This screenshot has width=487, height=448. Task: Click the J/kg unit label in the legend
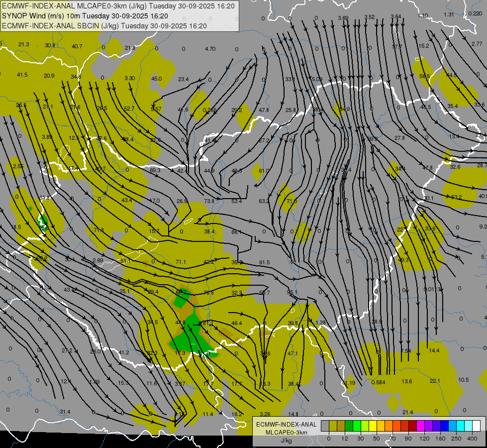click(287, 441)
